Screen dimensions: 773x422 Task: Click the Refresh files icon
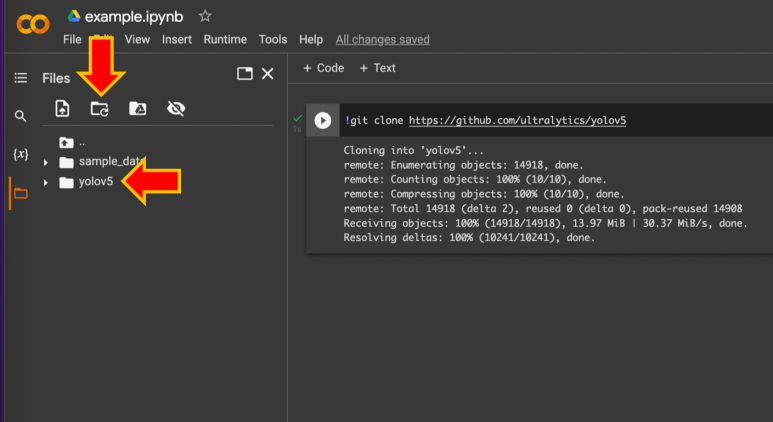click(x=99, y=109)
